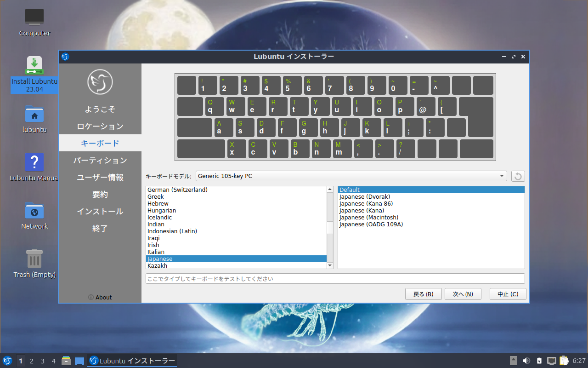
Task: Select German (Switzerland) layout
Action: 236,190
